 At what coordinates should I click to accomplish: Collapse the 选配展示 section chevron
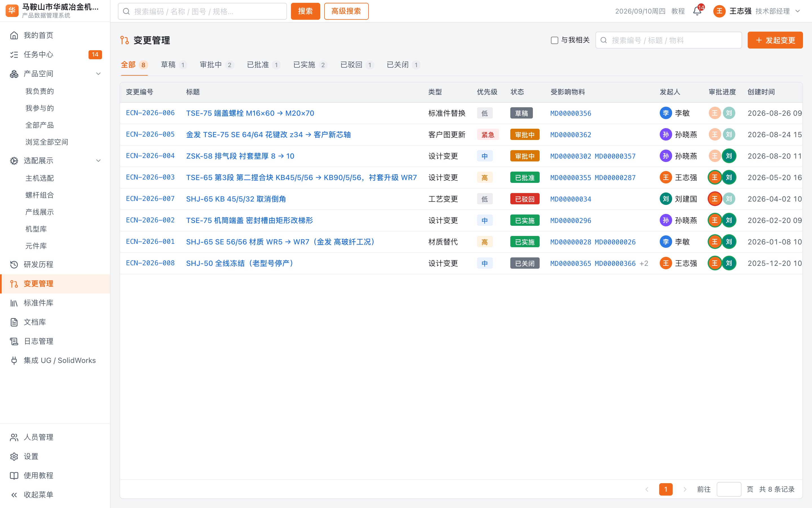click(98, 161)
